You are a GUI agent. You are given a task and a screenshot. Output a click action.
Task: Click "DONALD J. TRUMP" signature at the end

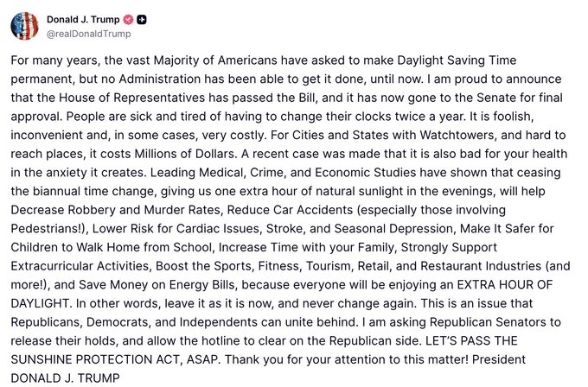tap(65, 378)
